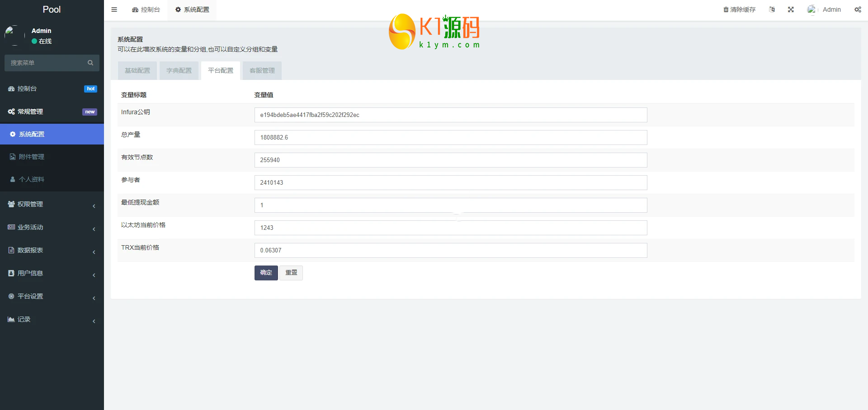Clear cache via 清除缓存

pos(740,9)
